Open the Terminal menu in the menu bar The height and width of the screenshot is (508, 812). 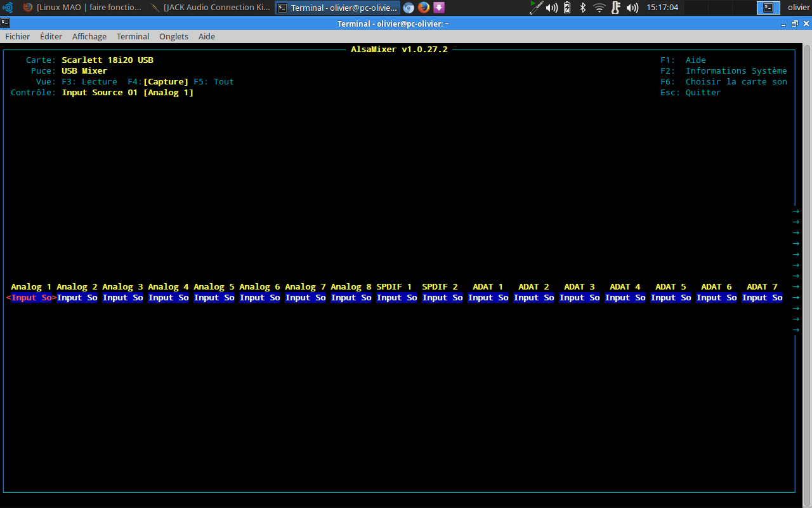tap(133, 36)
